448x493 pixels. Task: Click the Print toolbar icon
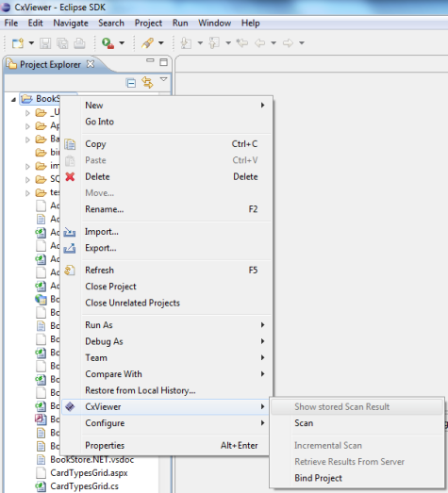tap(79, 43)
